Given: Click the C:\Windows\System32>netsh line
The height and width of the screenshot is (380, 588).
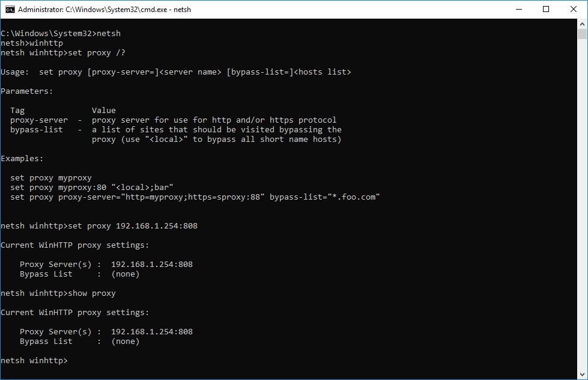Looking at the screenshot, I should (60, 33).
